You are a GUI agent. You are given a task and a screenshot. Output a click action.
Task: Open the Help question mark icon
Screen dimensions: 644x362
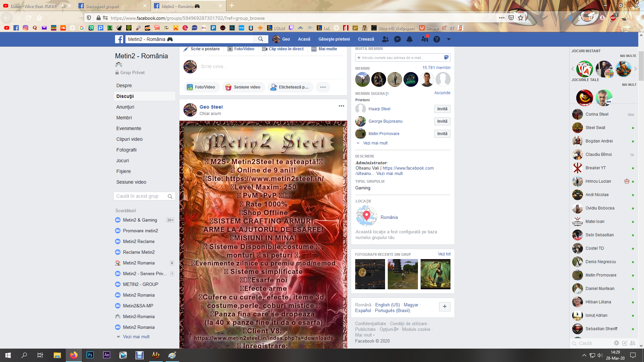436,39
